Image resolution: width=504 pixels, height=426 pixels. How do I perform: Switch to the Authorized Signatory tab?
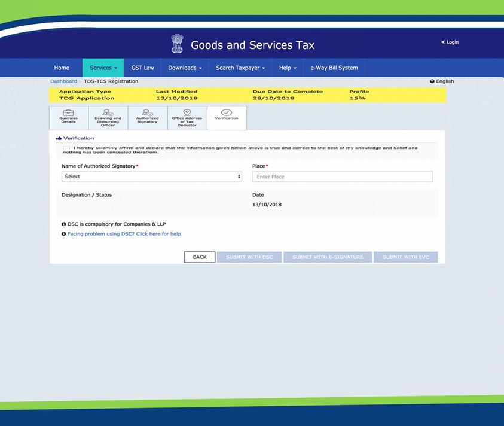(x=148, y=118)
